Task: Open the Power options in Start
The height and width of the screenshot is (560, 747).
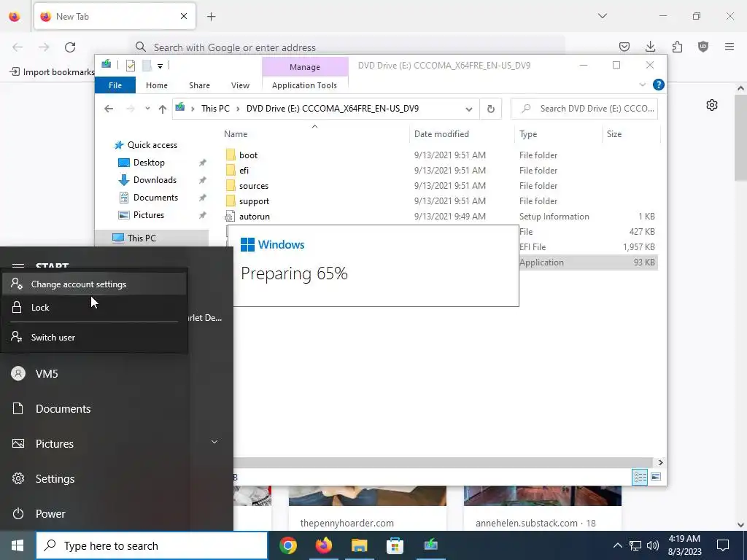Action: click(x=117, y=514)
